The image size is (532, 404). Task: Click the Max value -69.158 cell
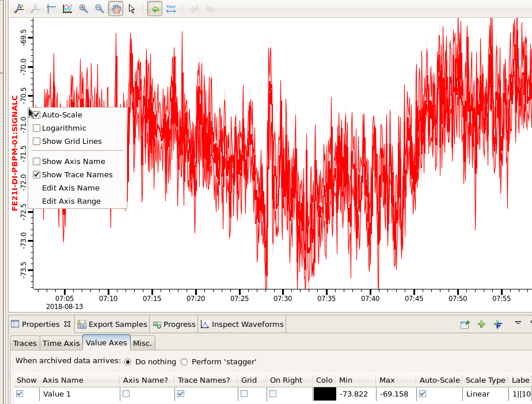tap(396, 394)
